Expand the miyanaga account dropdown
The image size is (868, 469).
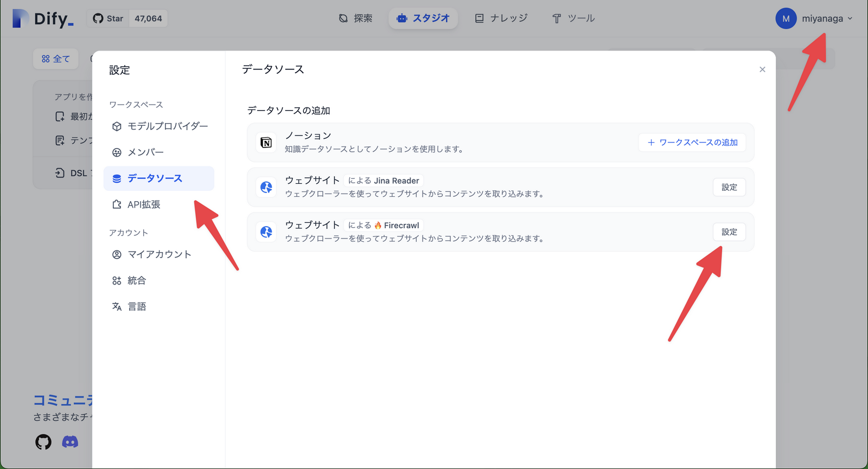[x=827, y=18]
